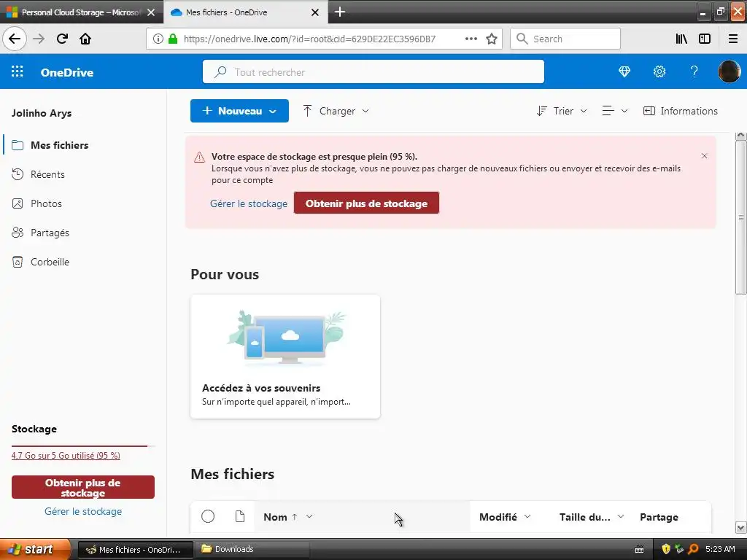This screenshot has height=560, width=747.
Task: Switch to Mes fichiers - OneDrive tab
Action: 245,12
